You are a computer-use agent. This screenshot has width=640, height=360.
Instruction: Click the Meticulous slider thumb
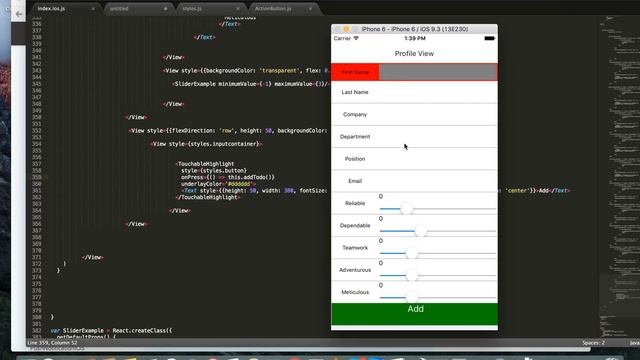(x=411, y=297)
